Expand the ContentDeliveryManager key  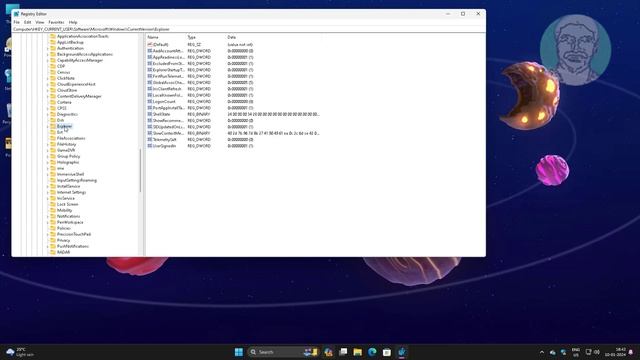click(47, 96)
